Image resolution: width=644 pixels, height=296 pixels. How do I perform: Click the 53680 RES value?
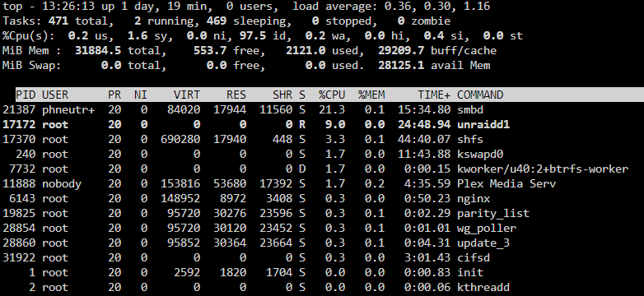click(x=230, y=183)
